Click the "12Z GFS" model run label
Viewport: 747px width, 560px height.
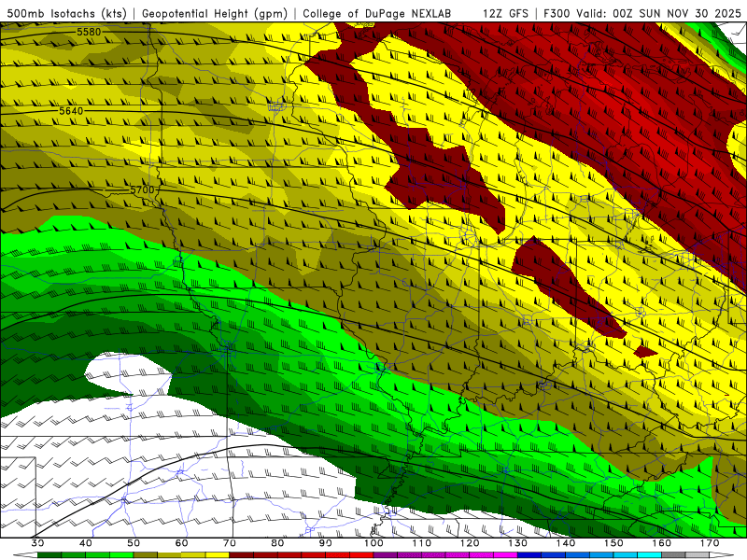pos(505,13)
